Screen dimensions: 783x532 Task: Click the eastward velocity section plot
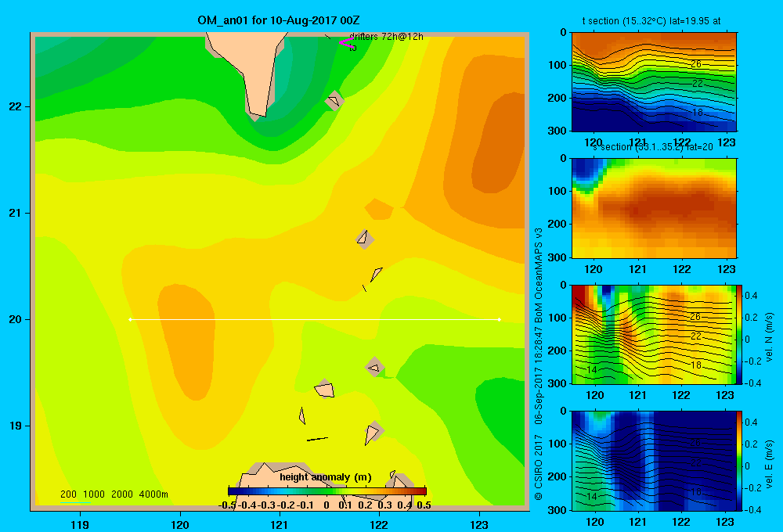click(x=654, y=461)
